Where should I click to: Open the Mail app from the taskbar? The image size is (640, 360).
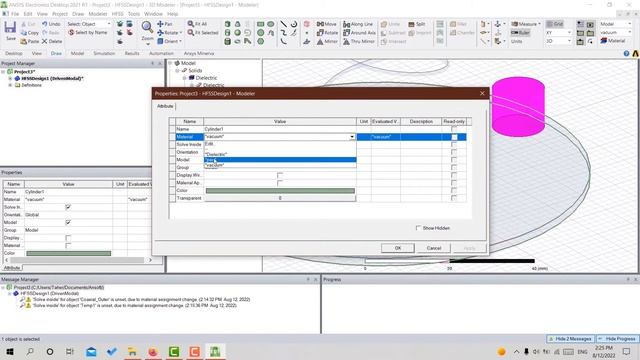(x=91, y=351)
